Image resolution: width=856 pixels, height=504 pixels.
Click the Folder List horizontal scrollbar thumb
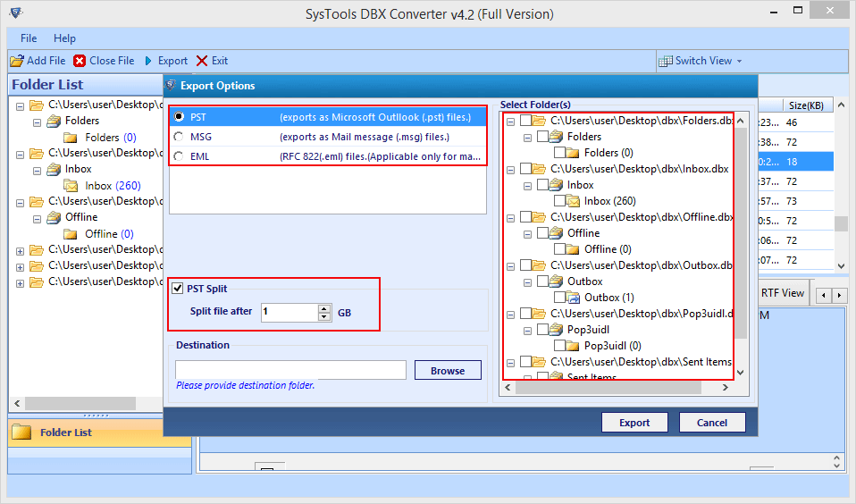pos(80,404)
